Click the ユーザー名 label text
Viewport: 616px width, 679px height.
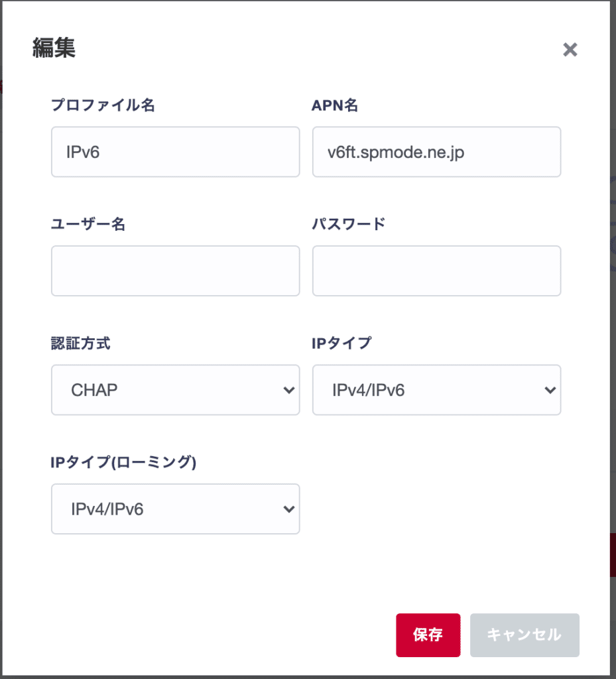coord(88,224)
